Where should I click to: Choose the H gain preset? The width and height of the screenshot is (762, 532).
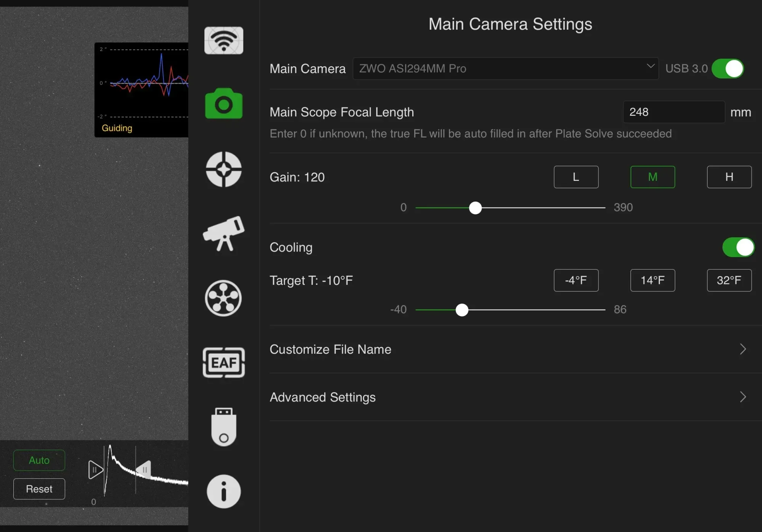point(729,177)
